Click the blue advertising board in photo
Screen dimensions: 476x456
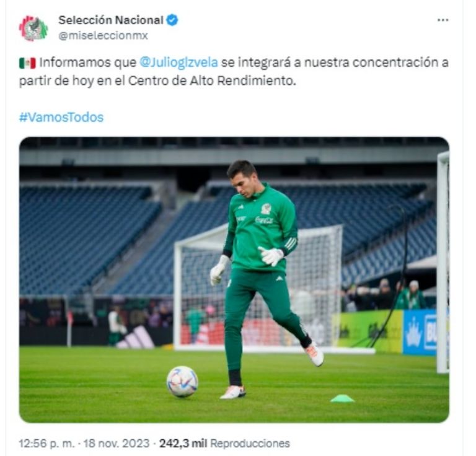coord(420,332)
